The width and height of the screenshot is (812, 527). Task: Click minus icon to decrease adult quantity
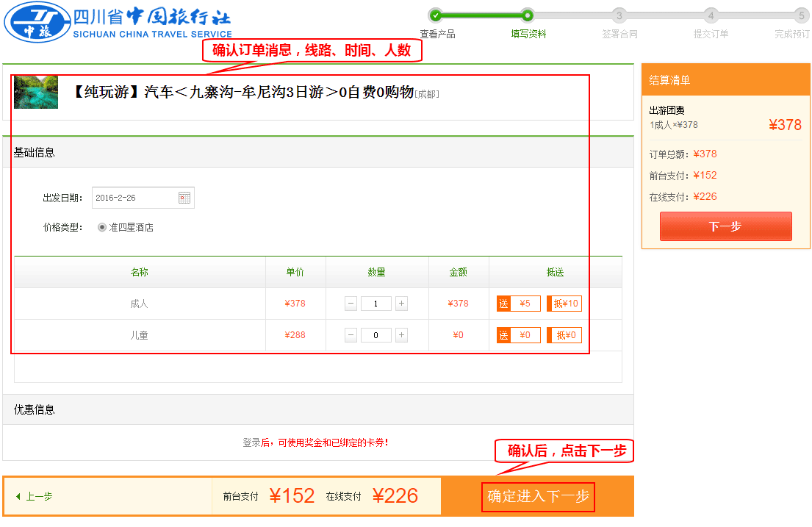click(x=351, y=303)
